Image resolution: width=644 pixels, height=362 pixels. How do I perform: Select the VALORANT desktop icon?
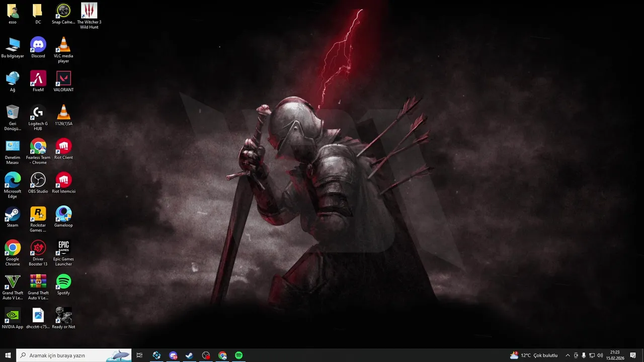coord(63,81)
